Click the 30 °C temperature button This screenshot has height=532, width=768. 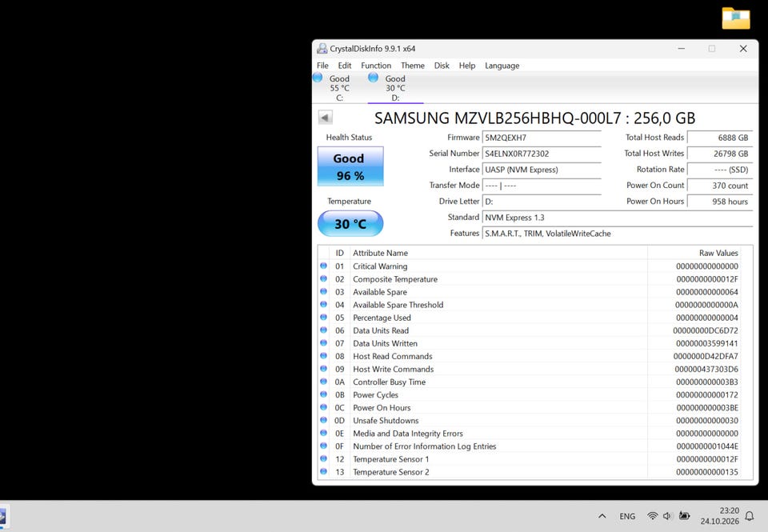[350, 224]
